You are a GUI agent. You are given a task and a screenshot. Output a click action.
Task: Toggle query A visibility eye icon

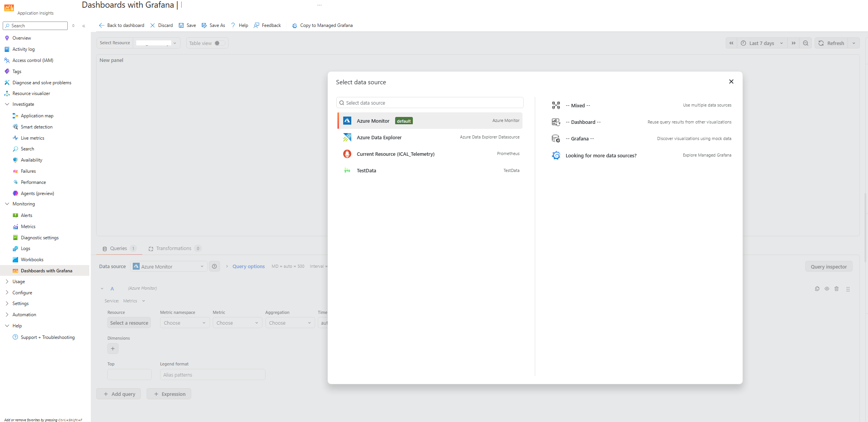[x=827, y=289]
